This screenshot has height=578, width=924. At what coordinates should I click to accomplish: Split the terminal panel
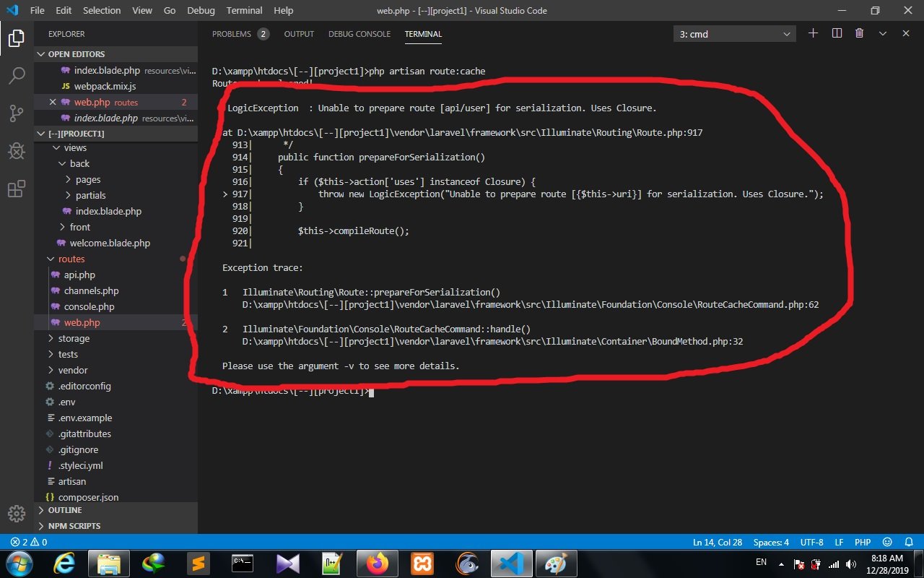[x=837, y=33]
